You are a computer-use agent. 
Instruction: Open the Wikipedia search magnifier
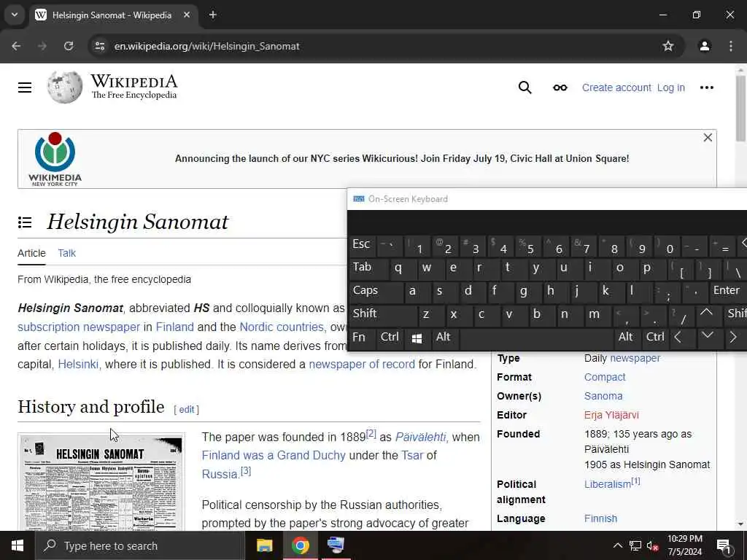[x=525, y=87]
